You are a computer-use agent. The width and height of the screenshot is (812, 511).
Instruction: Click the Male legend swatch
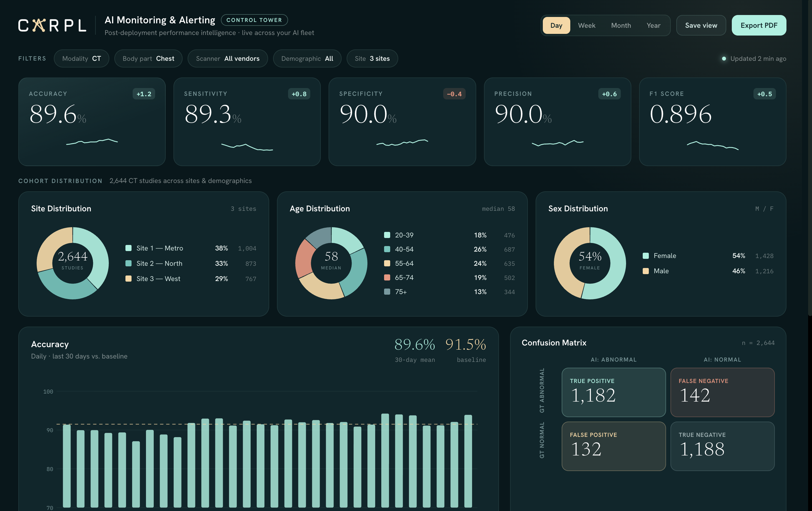[x=646, y=271]
